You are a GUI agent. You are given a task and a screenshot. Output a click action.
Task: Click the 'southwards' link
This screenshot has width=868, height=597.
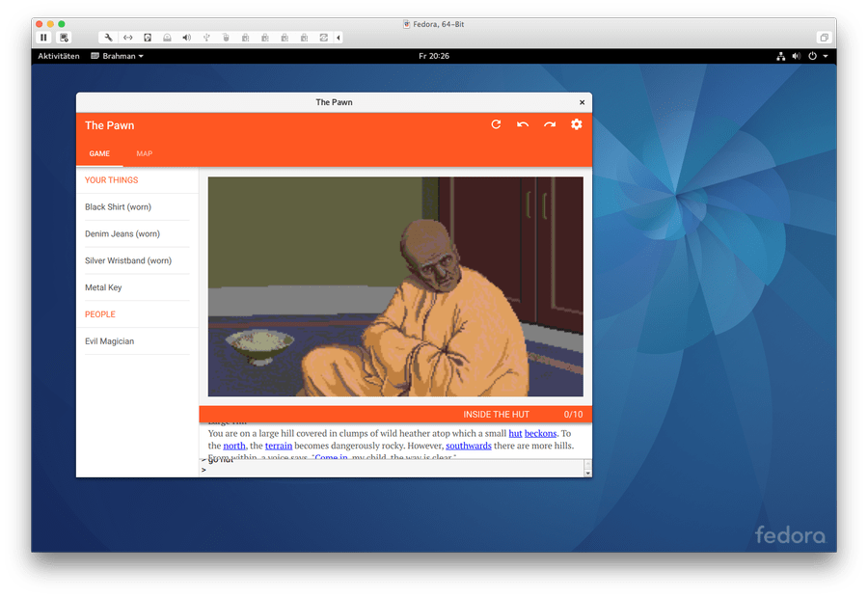469,446
